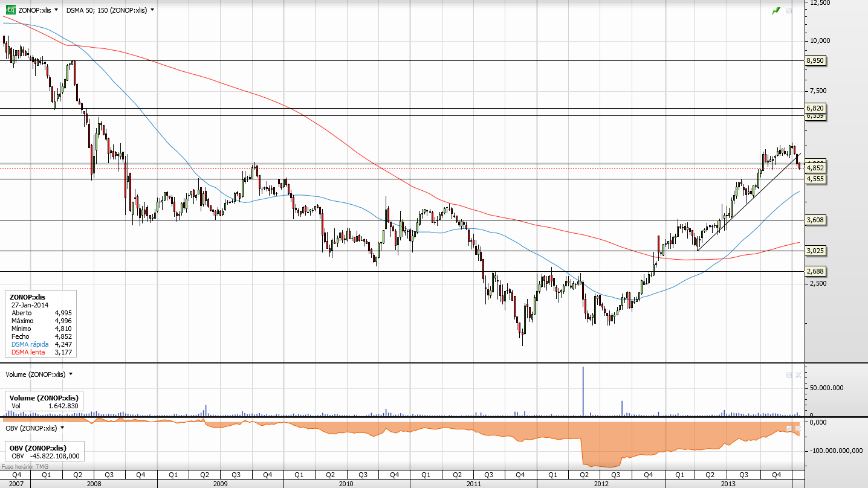Screen dimensions: 868x488
Task: Select the 3,608 support level label
Action: click(815, 220)
